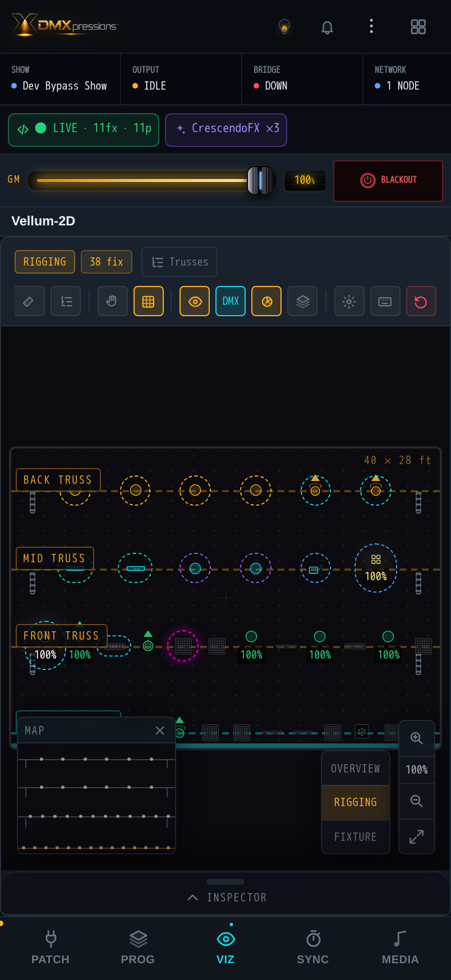Activate the BLACKOUT button

coord(388,181)
